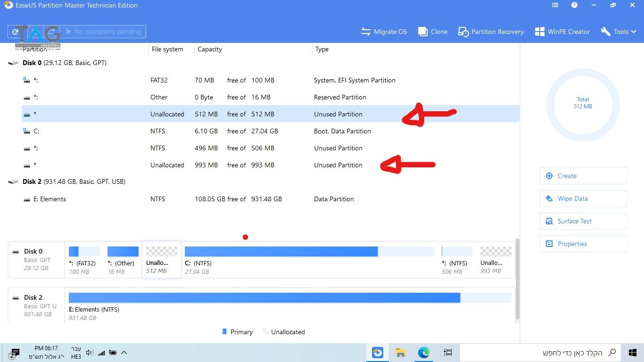Start the Clone disk tool
The image size is (644, 362).
pos(432,32)
